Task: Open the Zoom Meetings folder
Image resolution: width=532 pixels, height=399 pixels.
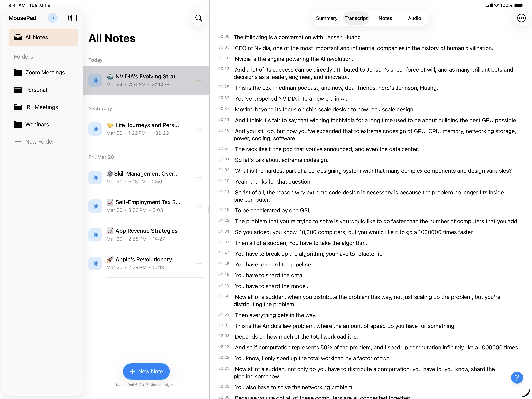Action: pos(43,73)
